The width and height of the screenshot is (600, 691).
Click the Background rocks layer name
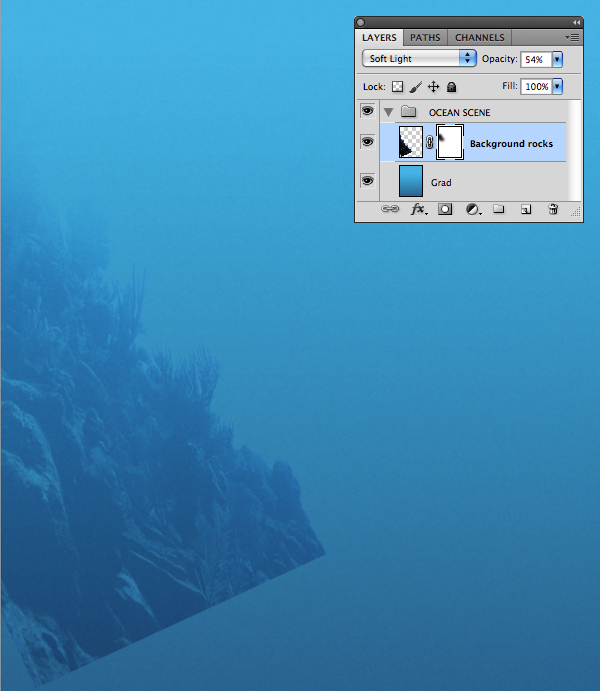(511, 144)
